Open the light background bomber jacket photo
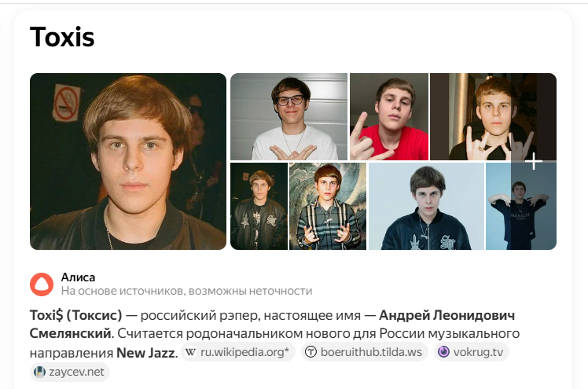This screenshot has width=588, height=389. [426, 206]
